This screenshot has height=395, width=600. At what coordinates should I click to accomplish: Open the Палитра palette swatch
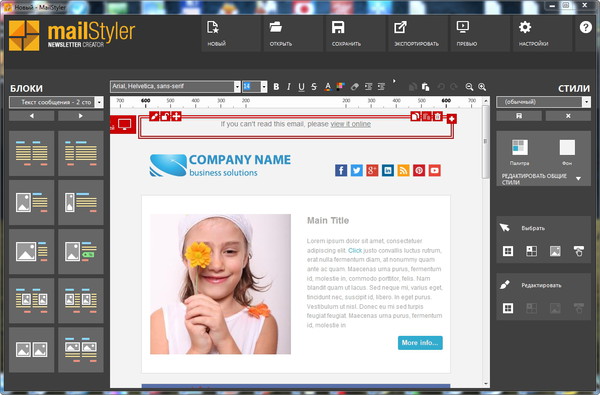click(x=520, y=147)
